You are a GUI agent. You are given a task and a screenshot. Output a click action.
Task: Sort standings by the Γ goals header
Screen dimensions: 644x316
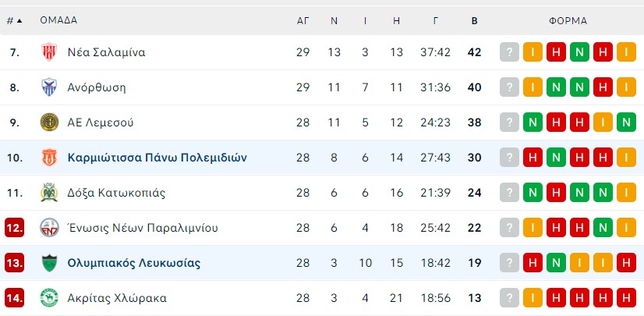click(x=435, y=20)
